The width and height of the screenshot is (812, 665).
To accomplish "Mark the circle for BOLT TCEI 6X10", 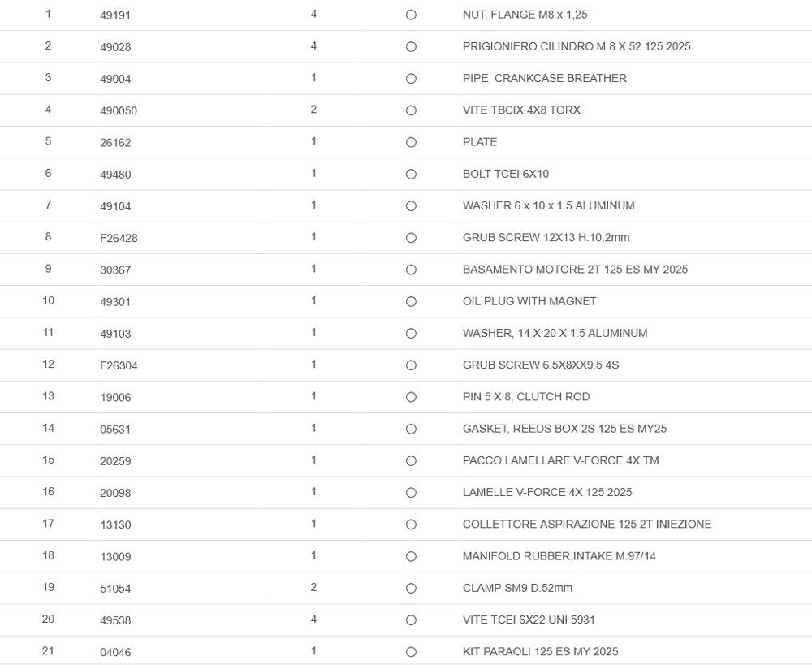I will point(411,175).
